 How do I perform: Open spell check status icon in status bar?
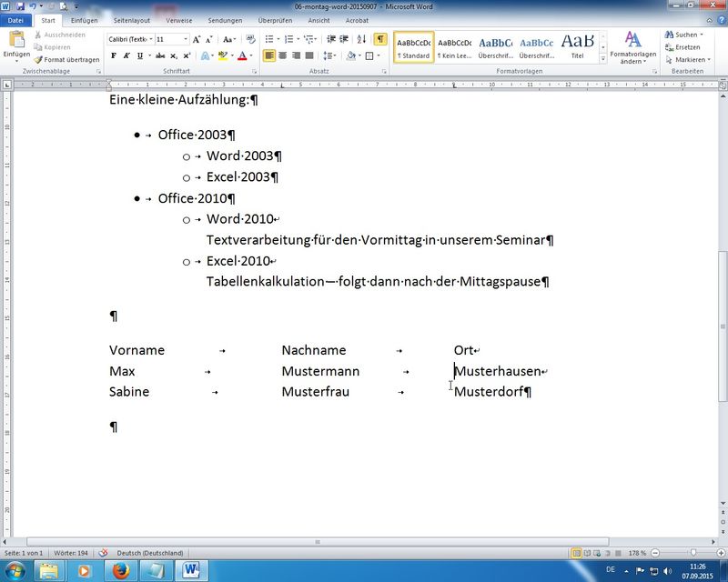[103, 553]
